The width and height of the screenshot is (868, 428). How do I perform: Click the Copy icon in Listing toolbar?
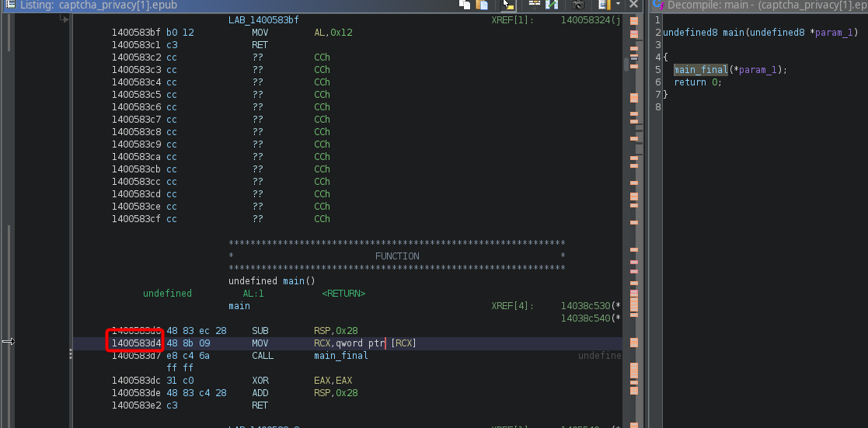coord(465,5)
